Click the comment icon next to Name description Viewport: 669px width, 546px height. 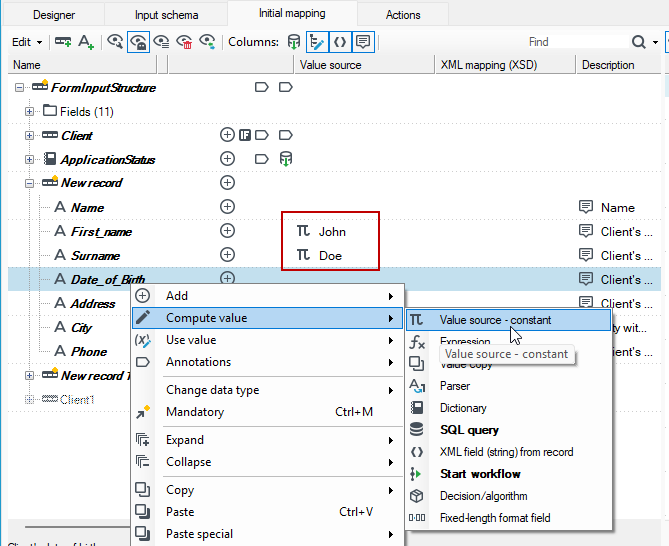pyautogui.click(x=586, y=207)
